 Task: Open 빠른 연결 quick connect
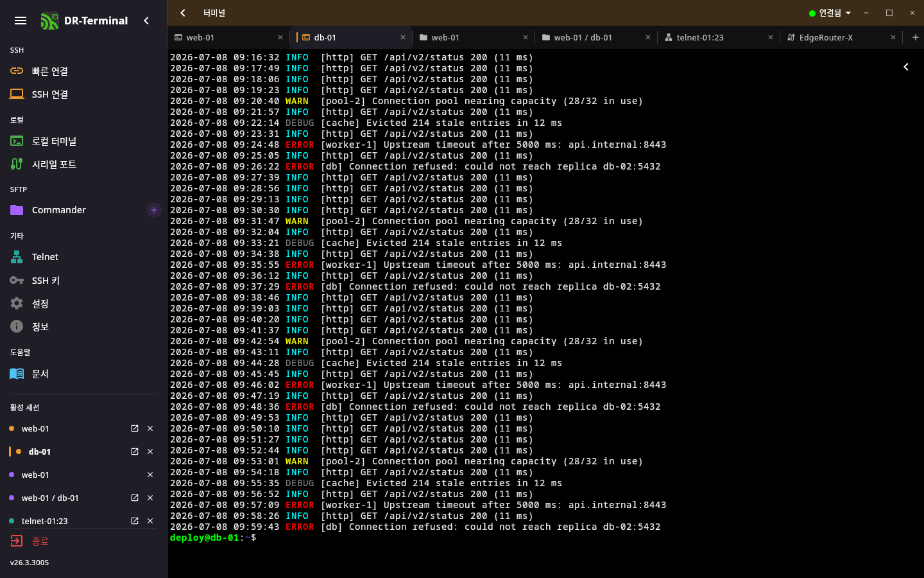pos(82,71)
